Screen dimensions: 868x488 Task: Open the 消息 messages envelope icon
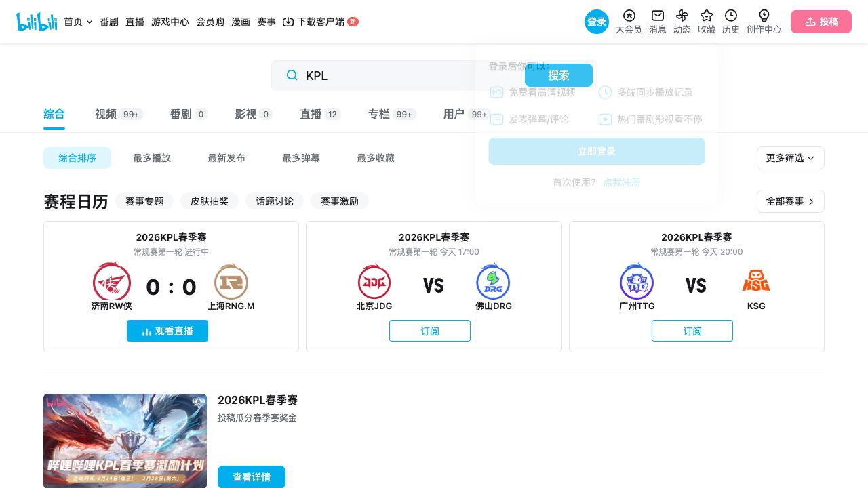[x=657, y=16]
